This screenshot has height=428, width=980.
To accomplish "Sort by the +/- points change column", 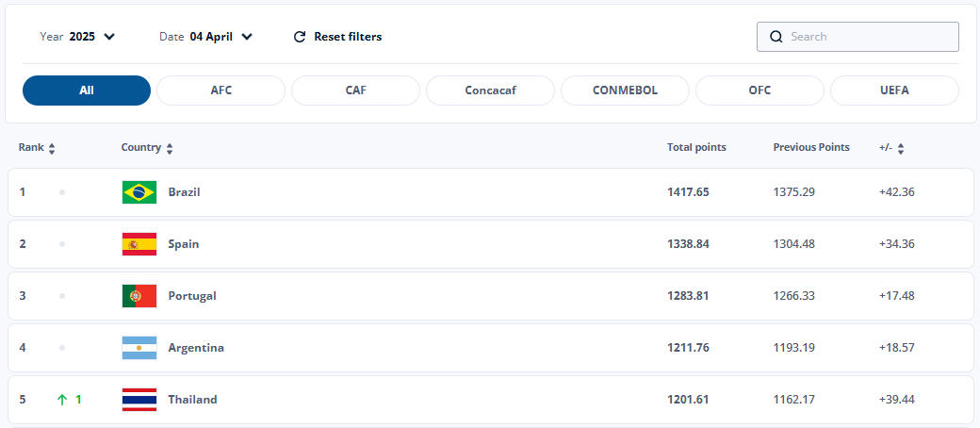I will coord(901,148).
